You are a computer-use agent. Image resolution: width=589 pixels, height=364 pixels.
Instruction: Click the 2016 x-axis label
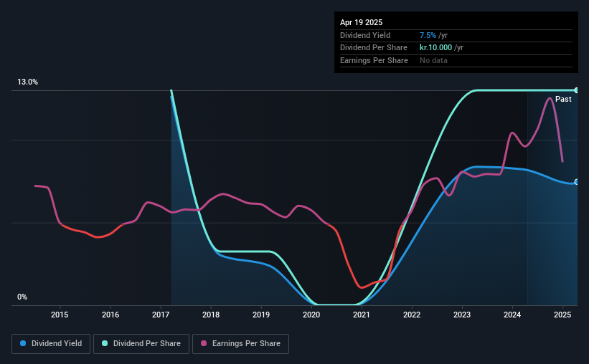pyautogui.click(x=110, y=315)
